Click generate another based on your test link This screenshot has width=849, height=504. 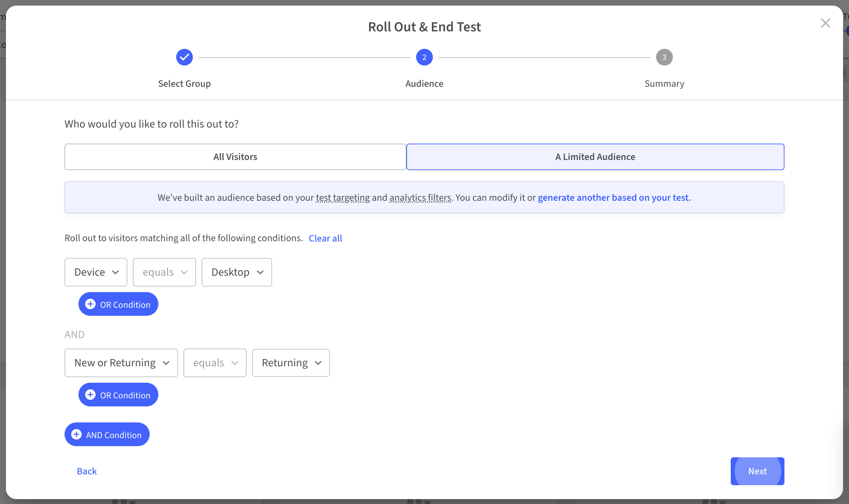614,198
